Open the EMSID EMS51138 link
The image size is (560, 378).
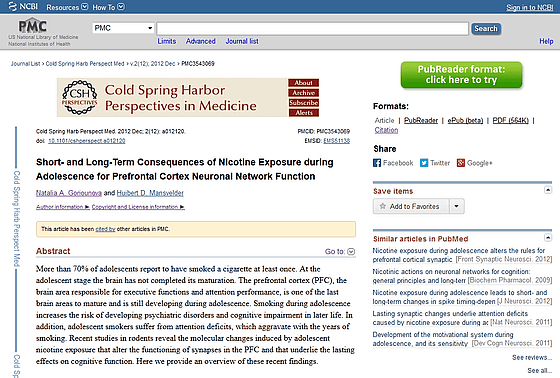tap(337, 141)
